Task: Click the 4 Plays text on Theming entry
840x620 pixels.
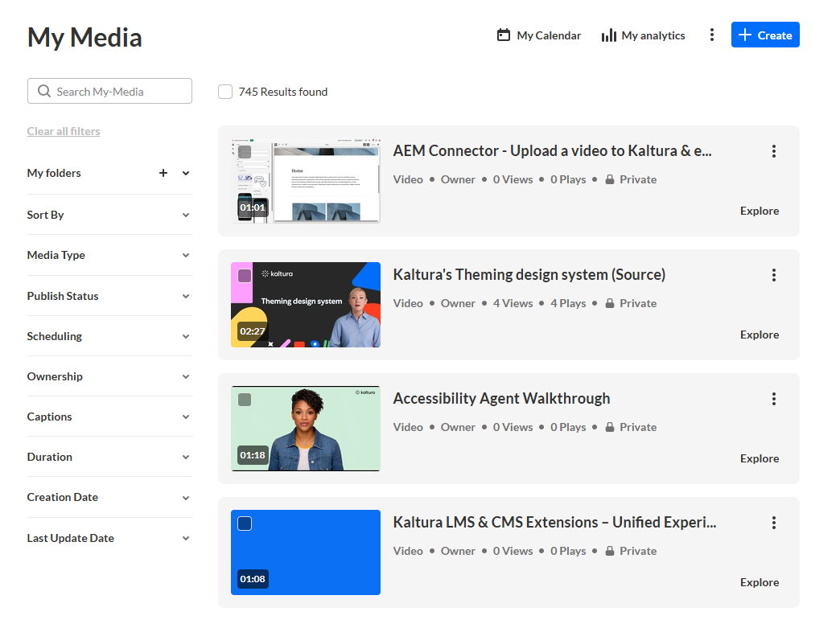Action: coord(568,303)
